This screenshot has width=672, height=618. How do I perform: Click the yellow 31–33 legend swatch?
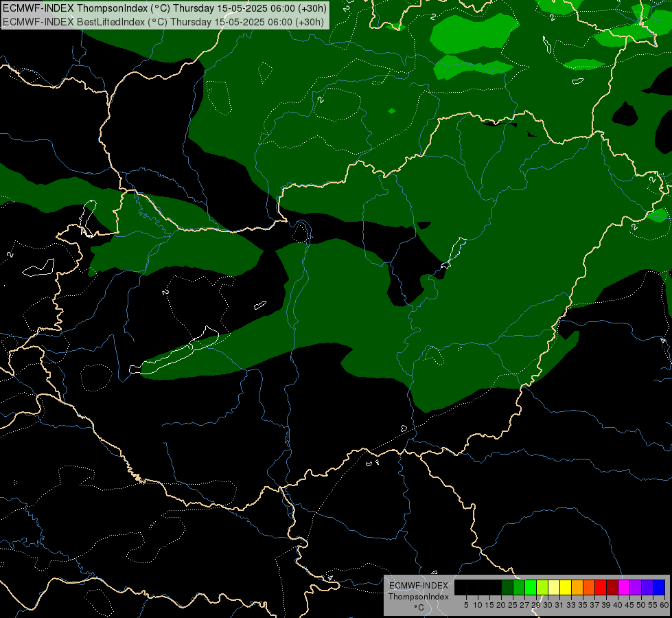click(x=566, y=587)
